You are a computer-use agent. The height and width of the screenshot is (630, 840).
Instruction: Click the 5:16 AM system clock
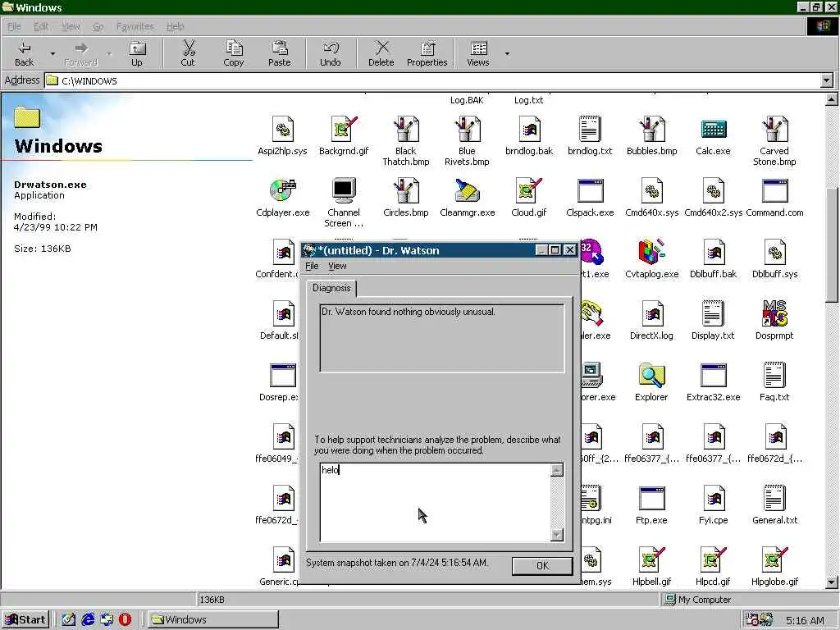[805, 620]
